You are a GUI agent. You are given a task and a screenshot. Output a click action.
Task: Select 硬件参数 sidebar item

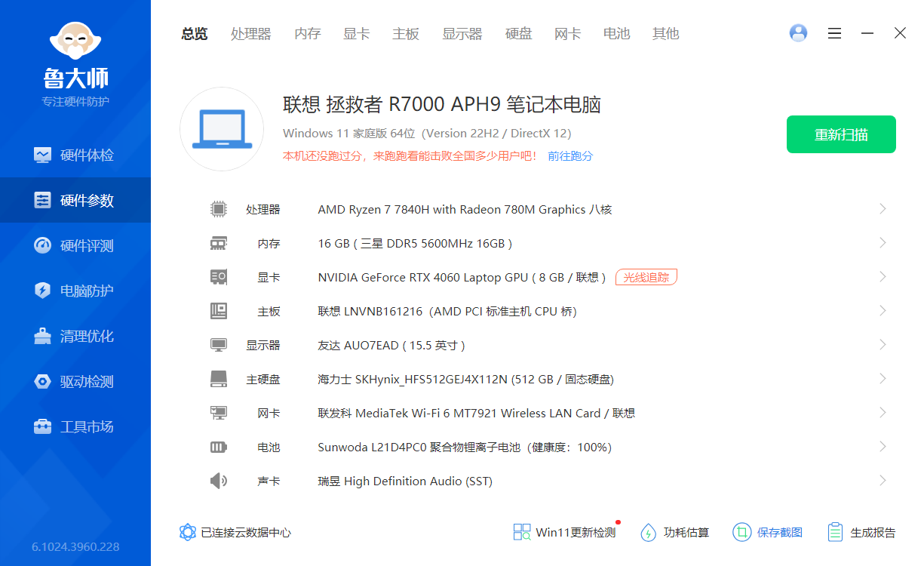point(75,200)
